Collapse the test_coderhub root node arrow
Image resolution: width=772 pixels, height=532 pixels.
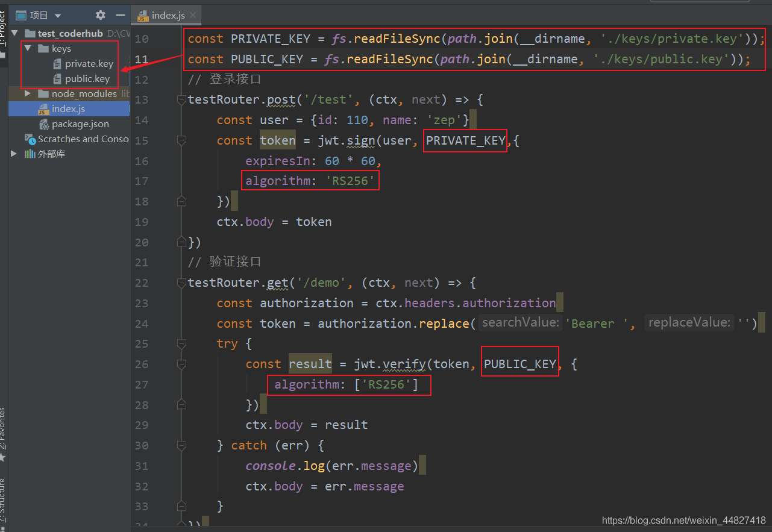(x=15, y=33)
